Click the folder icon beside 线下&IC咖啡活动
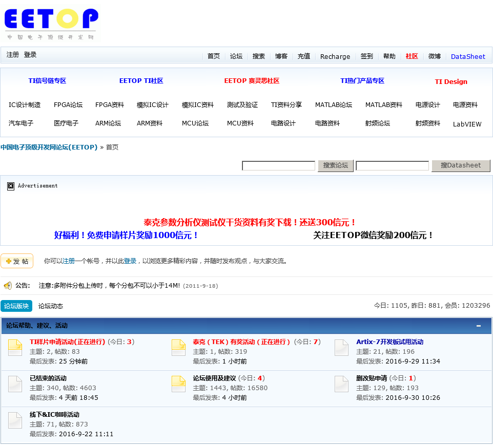 tap(15, 421)
